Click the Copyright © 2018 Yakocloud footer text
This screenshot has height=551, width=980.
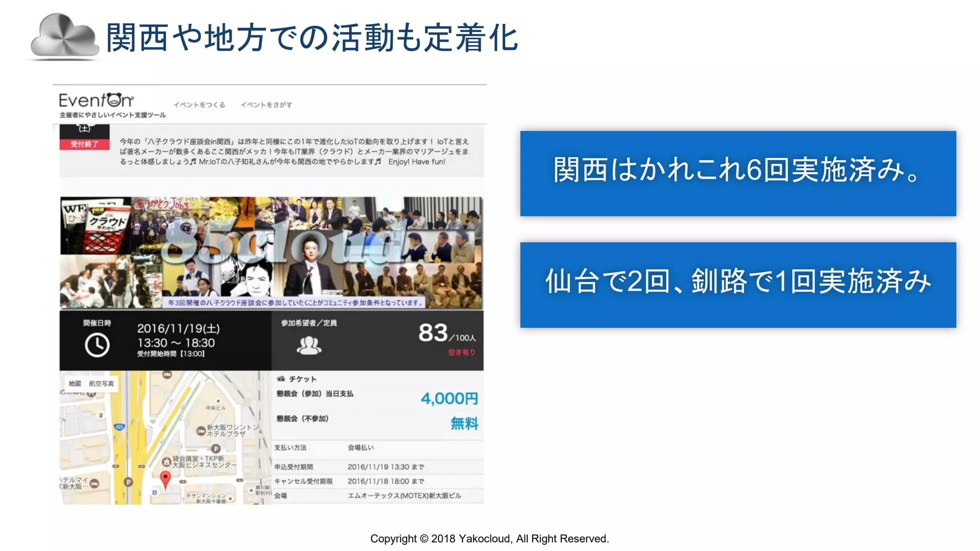[490, 539]
